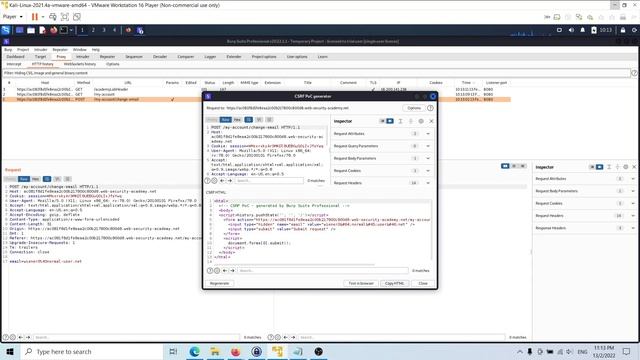640x360 pixels.
Task: Open the Burp menu
Action: point(8,49)
